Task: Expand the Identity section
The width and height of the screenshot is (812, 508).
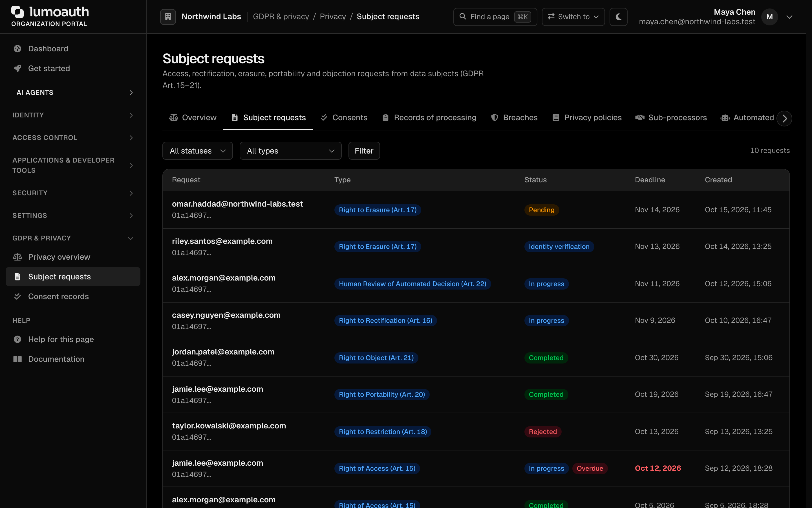Action: coord(73,115)
